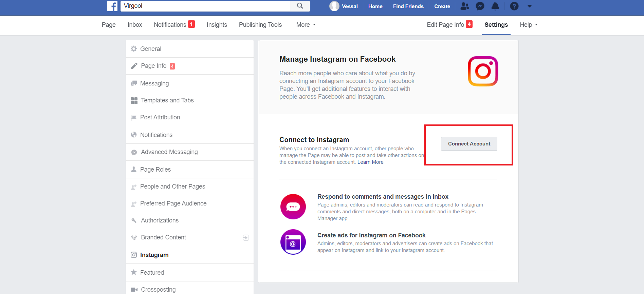Click Create in the top bar
The height and width of the screenshot is (294, 644).
click(442, 6)
